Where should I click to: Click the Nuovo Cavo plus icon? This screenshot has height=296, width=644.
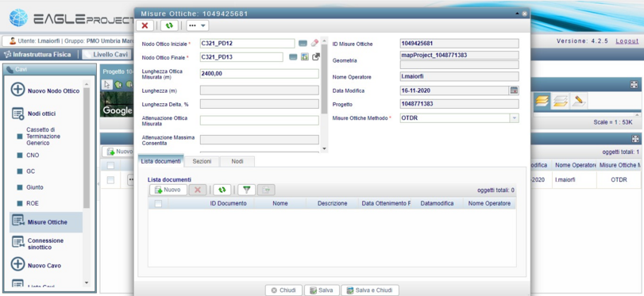click(x=17, y=264)
